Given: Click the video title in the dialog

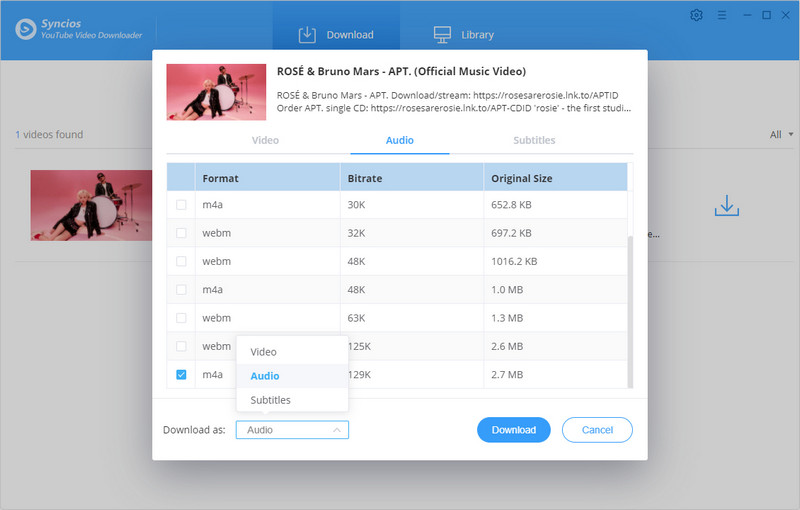Looking at the screenshot, I should click(401, 71).
